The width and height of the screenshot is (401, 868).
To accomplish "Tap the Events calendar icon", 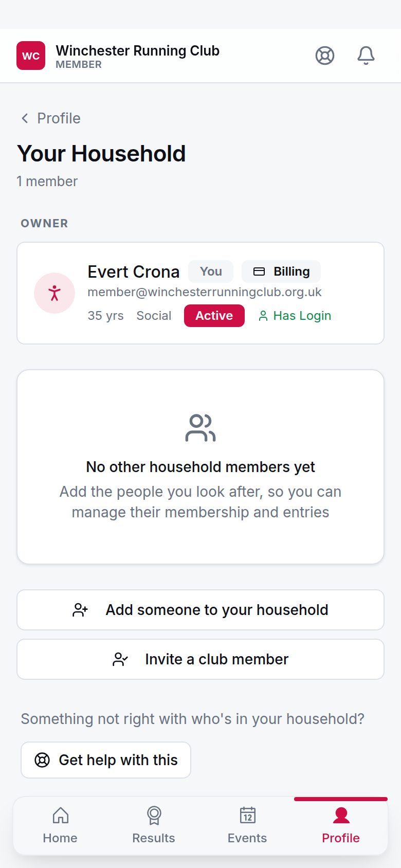I will coord(247,815).
